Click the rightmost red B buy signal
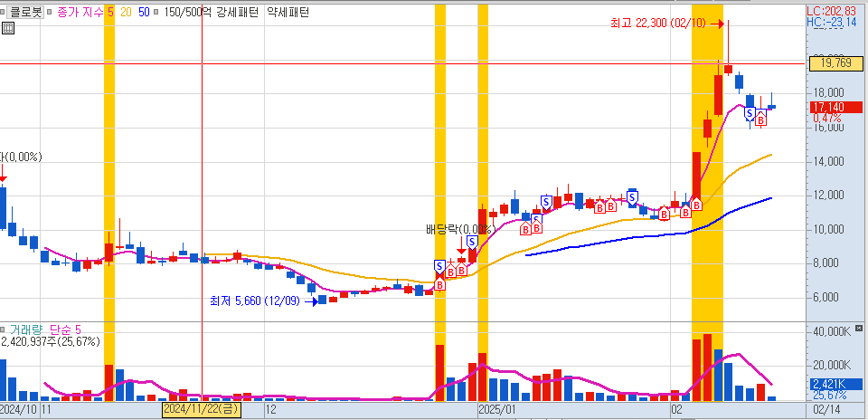Screen dimensions: 868x420 point(761,119)
